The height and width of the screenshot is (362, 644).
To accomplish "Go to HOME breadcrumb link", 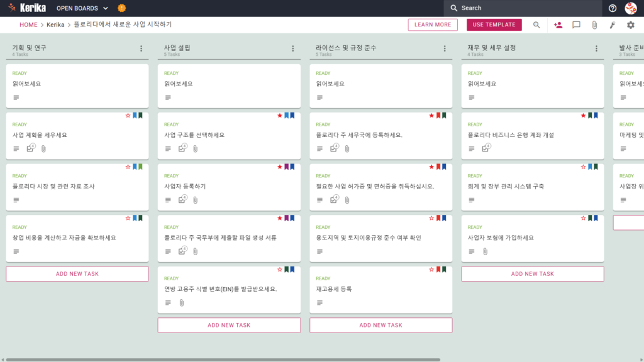I will pos(28,25).
